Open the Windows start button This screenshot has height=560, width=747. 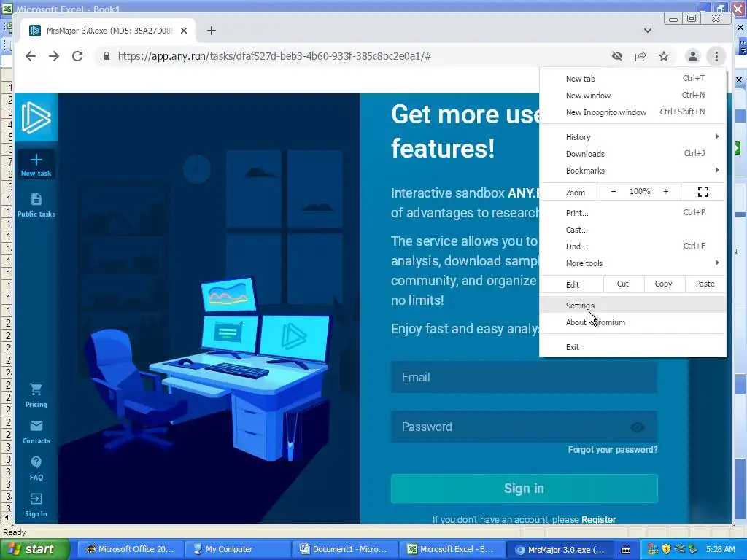[35, 550]
